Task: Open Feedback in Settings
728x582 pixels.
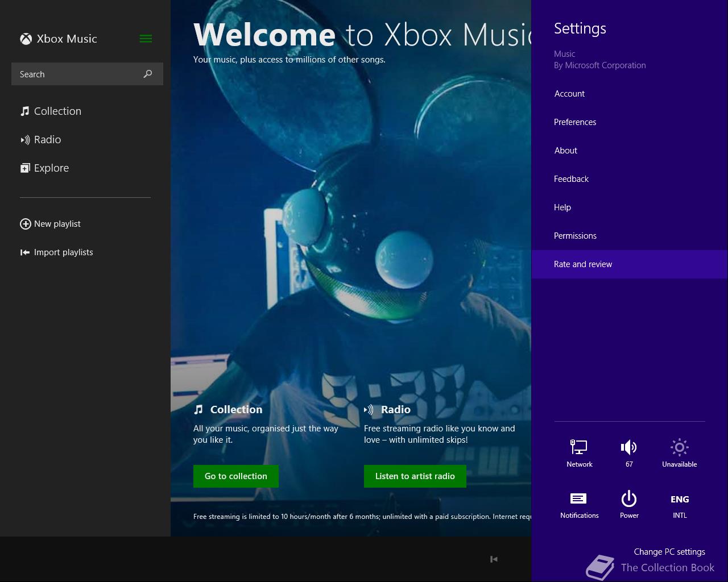Action: 571,179
